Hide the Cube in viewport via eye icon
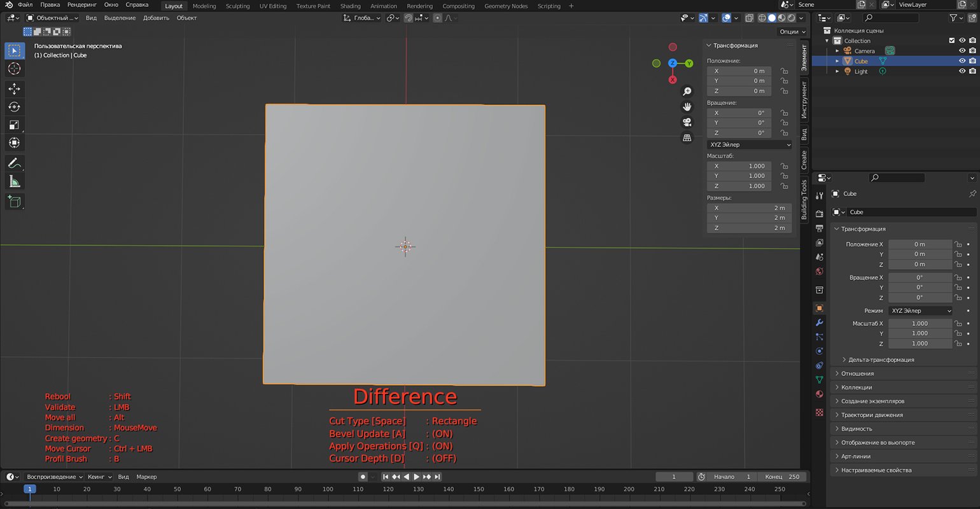Image resolution: width=980 pixels, height=509 pixels. 962,61
